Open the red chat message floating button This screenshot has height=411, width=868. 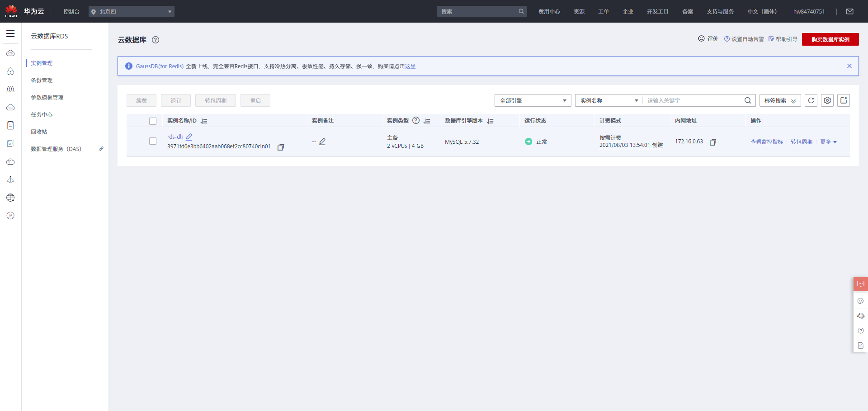pos(861,284)
